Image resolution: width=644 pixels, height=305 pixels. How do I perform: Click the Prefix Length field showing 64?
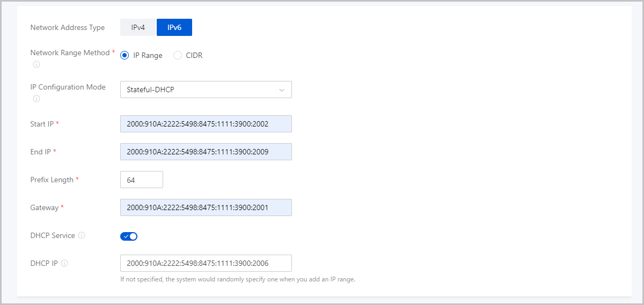[142, 180]
